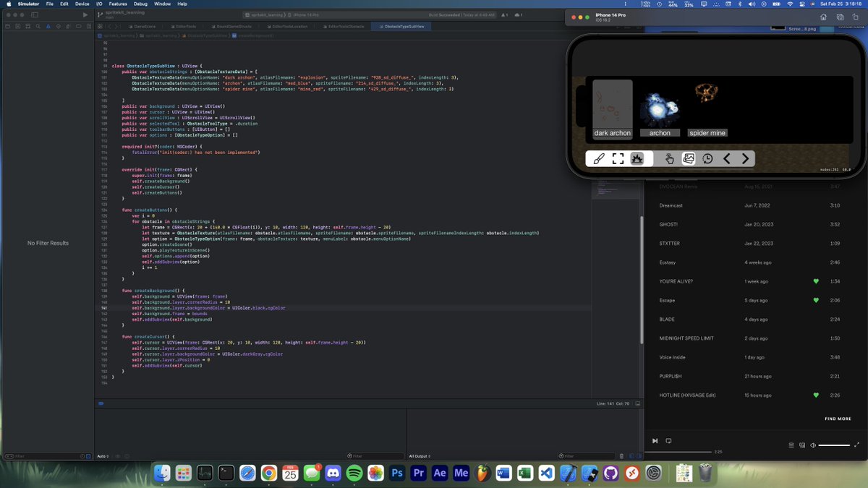Image resolution: width=868 pixels, height=488 pixels.
Task: Click the right arrow in simulator toolbar
Action: click(x=745, y=159)
